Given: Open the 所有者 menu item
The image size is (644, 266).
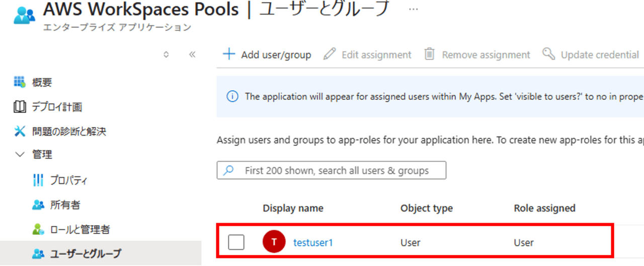Looking at the screenshot, I should click(65, 205).
